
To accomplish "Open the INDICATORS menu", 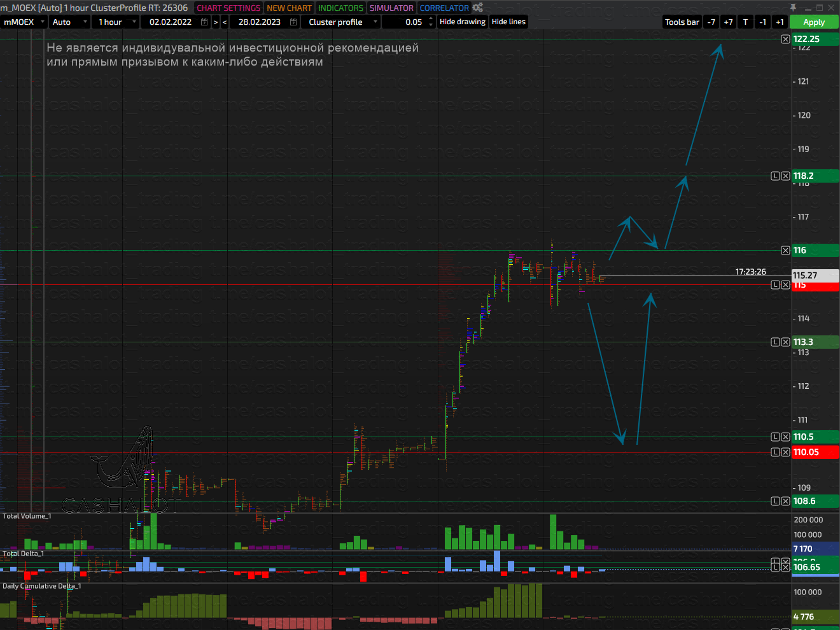I will (x=340, y=8).
